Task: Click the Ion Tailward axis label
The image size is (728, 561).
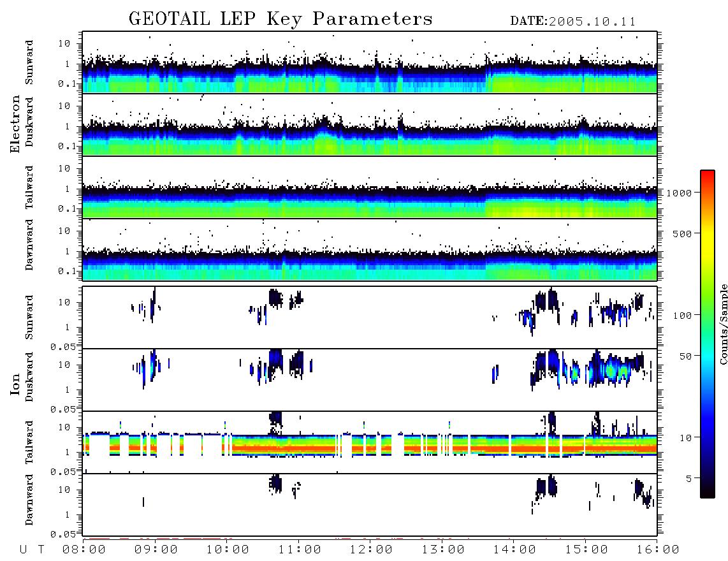Action: click(x=29, y=442)
